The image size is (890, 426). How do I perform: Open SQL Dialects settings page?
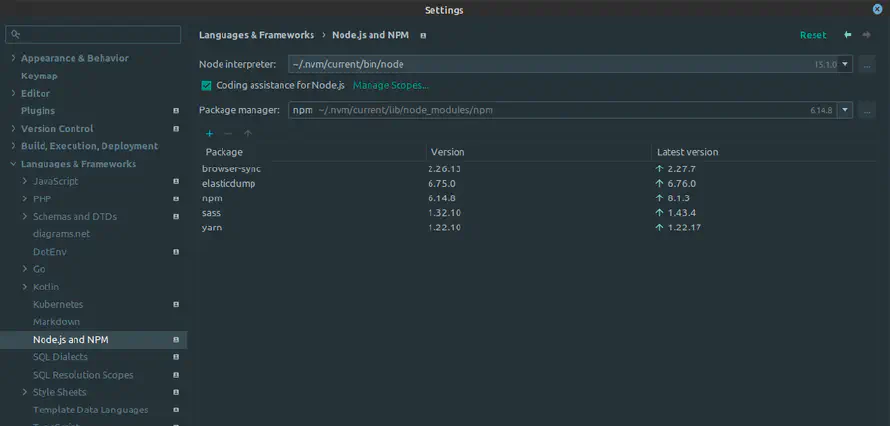pyautogui.click(x=60, y=357)
